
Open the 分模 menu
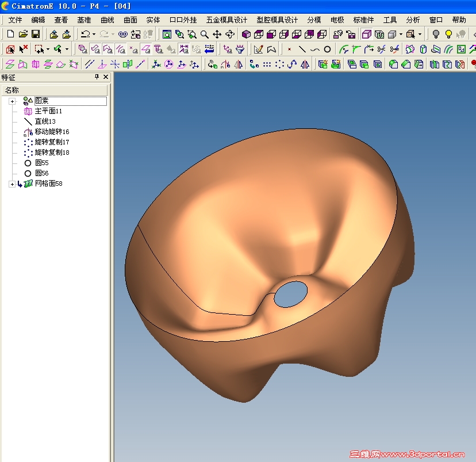(x=314, y=20)
